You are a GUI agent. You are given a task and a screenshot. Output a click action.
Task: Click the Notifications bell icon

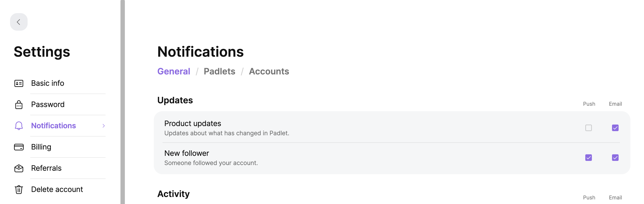tap(19, 126)
